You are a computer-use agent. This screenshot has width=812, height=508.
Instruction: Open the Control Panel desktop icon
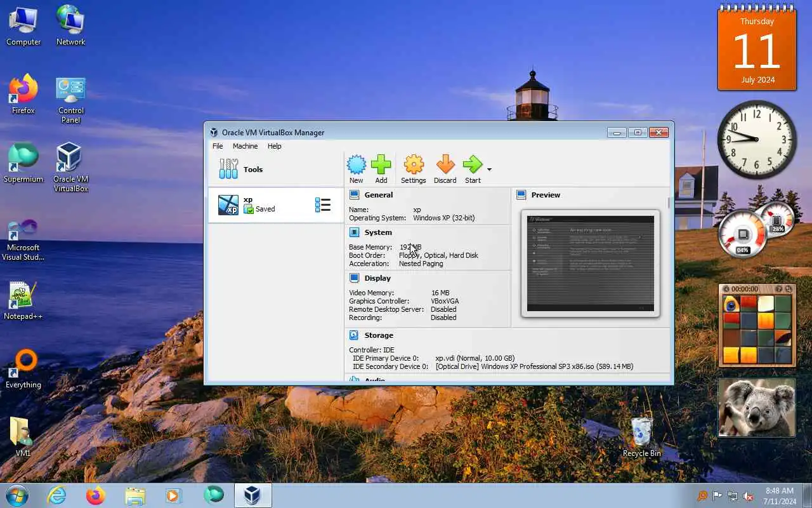pos(70,100)
